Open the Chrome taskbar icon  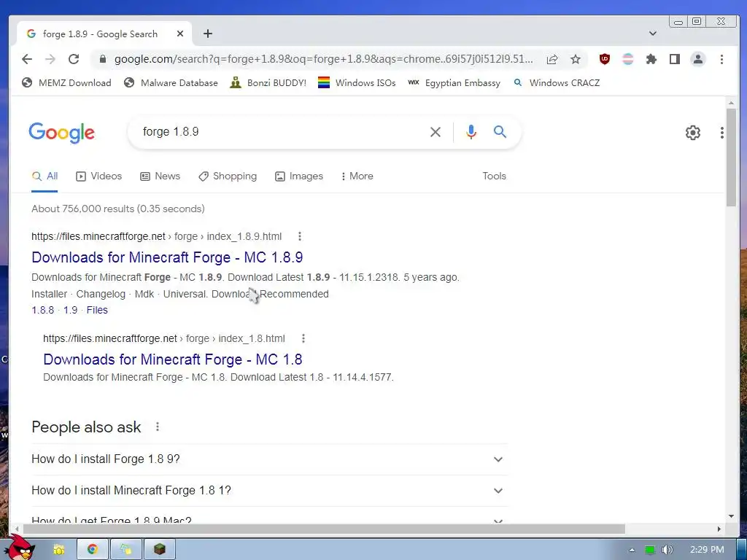[93, 549]
